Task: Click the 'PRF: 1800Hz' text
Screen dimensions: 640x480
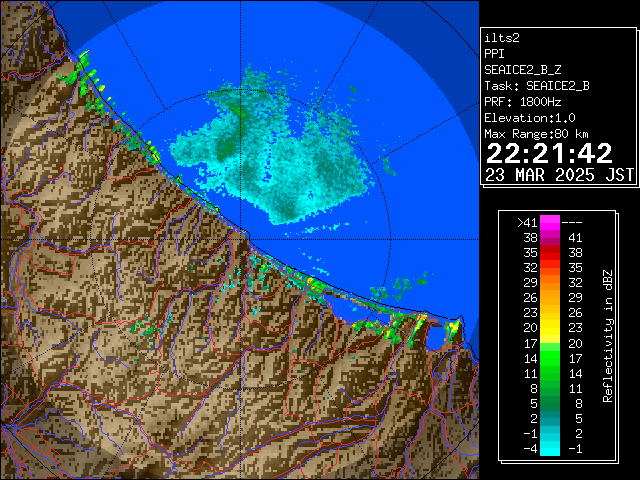Action: (523, 102)
